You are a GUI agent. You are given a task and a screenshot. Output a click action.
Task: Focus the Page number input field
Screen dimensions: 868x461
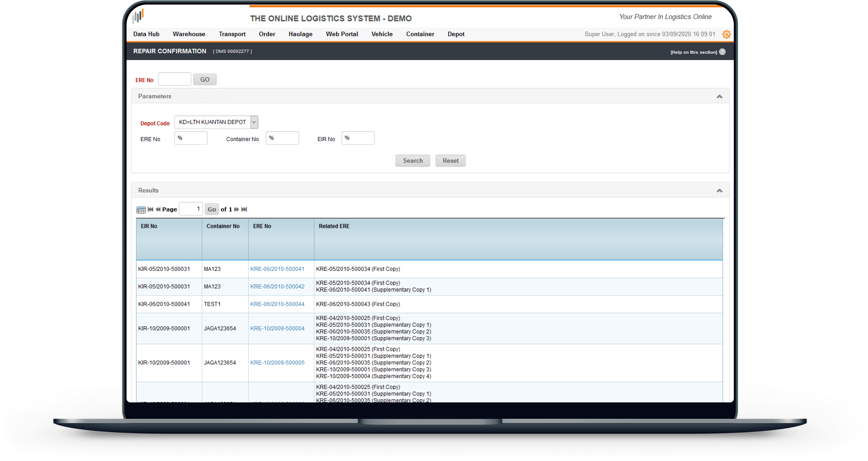click(191, 209)
